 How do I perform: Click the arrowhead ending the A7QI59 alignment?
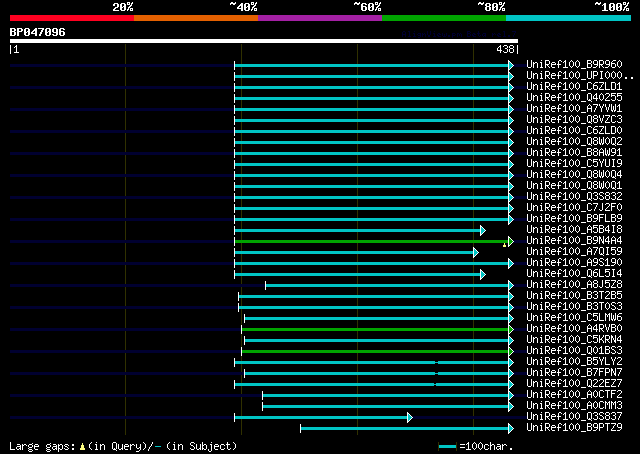click(476, 253)
